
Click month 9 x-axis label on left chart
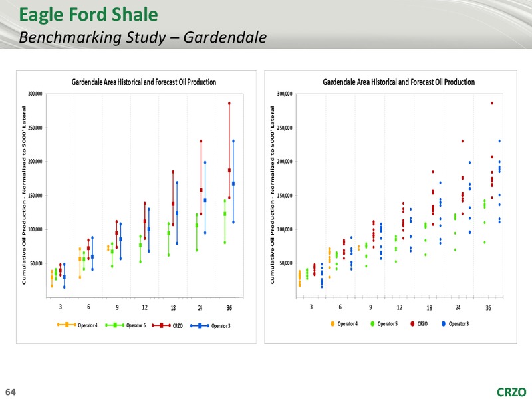coord(117,307)
